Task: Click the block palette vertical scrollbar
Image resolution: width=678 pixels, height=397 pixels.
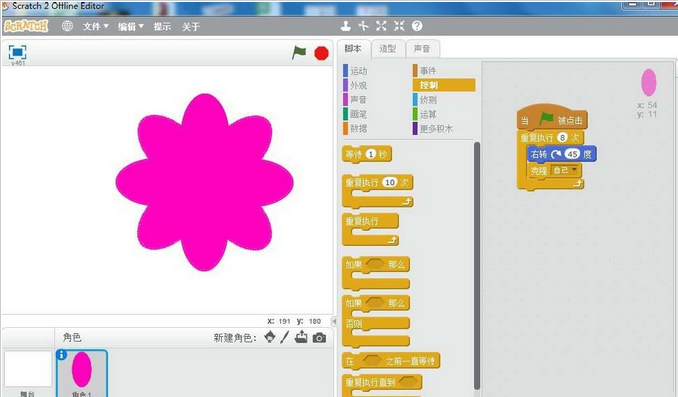Action: tap(477, 266)
